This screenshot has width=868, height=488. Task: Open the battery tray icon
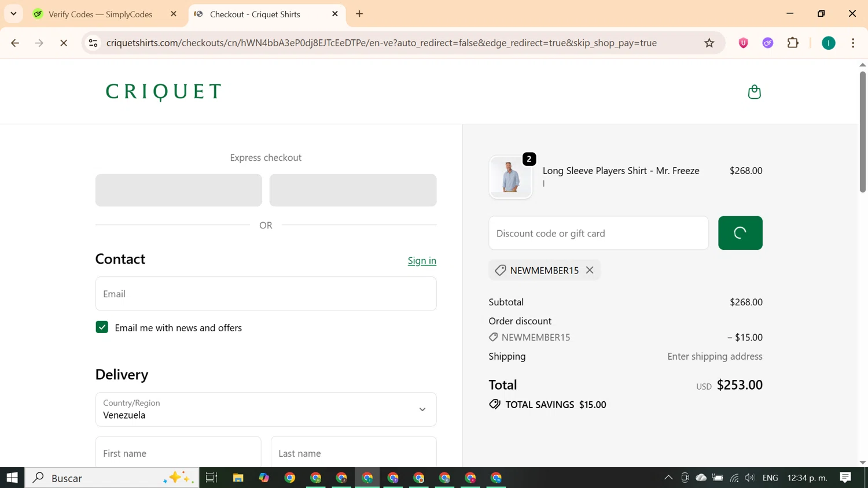click(718, 478)
